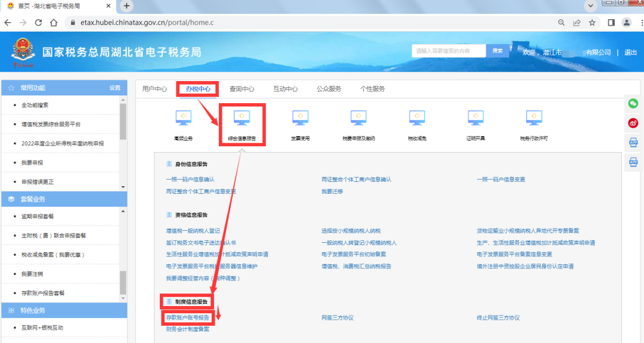Click the star icon beside 常用功能
Viewport: 644px width, 343px height.
pyautogui.click(x=11, y=88)
